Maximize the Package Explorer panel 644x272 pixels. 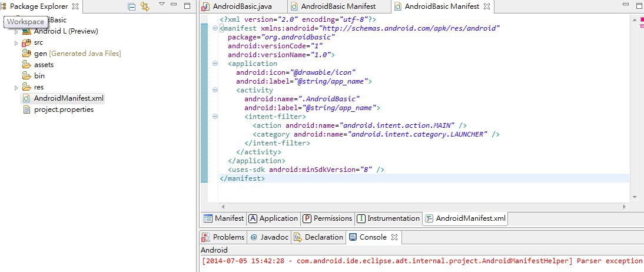coord(187,6)
